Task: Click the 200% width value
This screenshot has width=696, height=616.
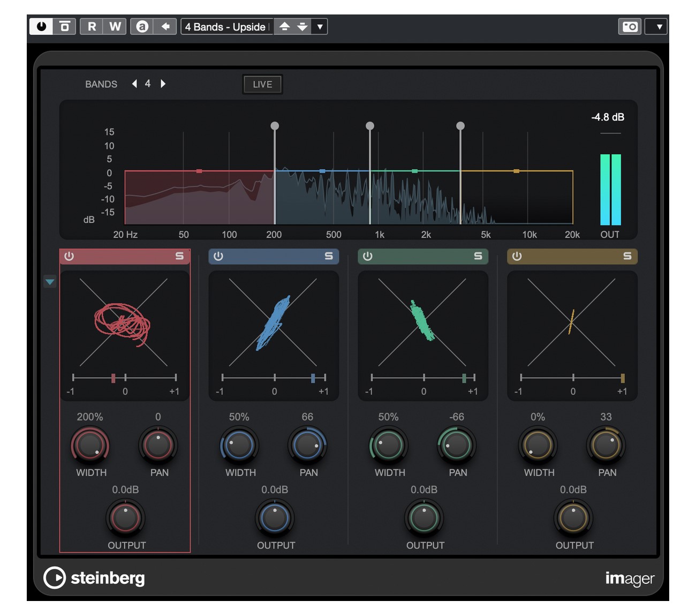Action: 90,417
